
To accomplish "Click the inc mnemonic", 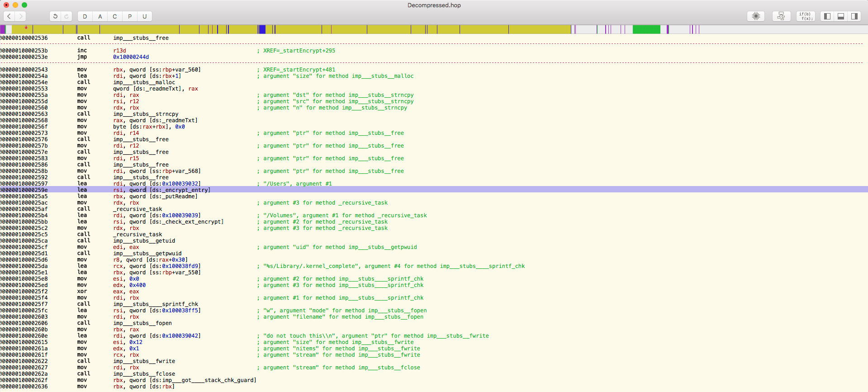I will [x=82, y=51].
